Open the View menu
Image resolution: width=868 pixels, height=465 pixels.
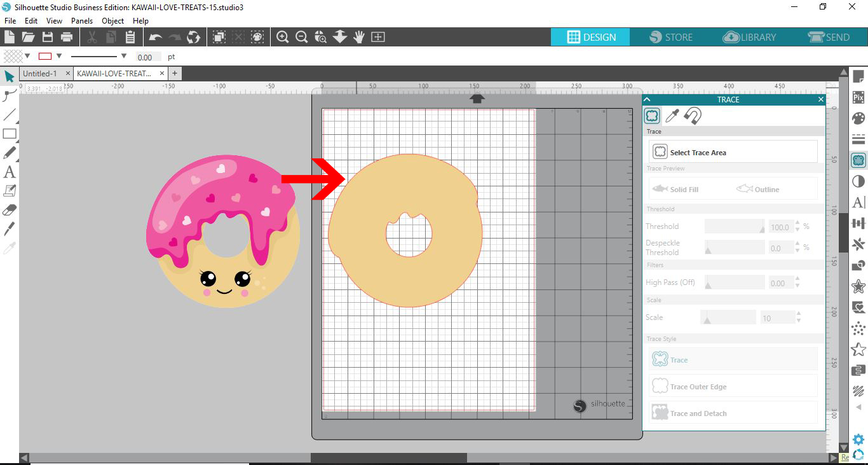point(54,21)
